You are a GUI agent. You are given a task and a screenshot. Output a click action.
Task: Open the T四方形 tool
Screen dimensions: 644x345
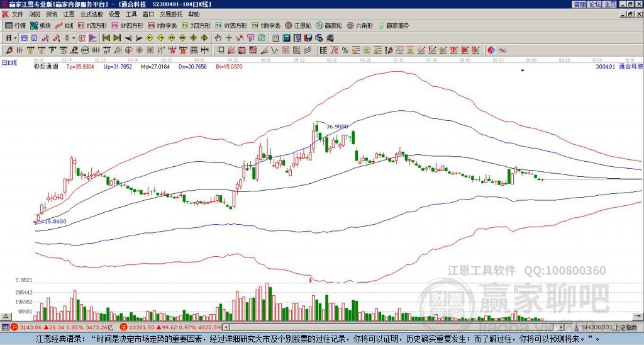click(x=196, y=25)
